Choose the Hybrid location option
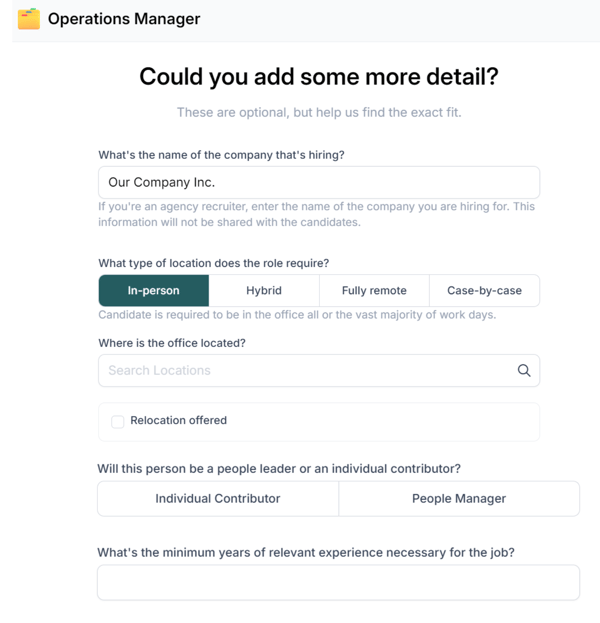The image size is (600, 623). tap(264, 290)
